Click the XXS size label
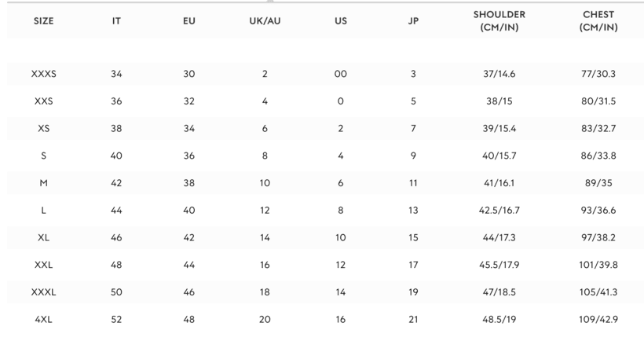The width and height of the screenshot is (644, 341). point(43,101)
